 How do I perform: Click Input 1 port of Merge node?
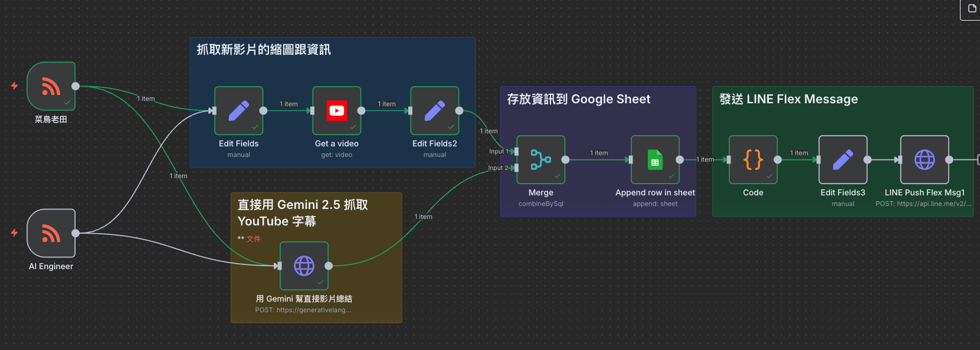[x=516, y=152]
